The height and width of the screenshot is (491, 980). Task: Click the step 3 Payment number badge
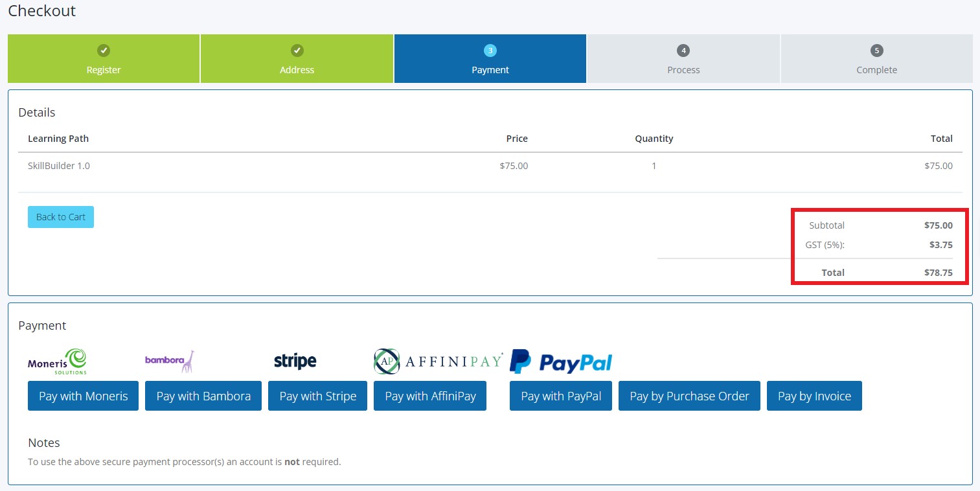490,51
